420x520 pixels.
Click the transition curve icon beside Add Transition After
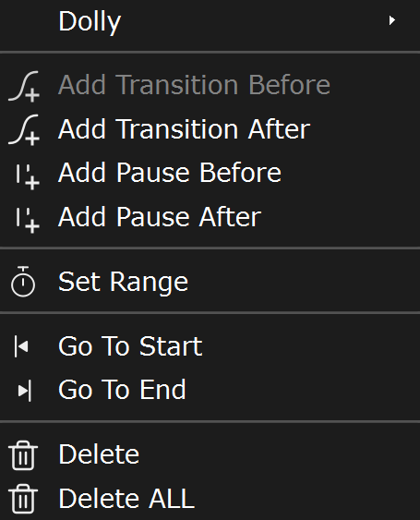coord(24,129)
